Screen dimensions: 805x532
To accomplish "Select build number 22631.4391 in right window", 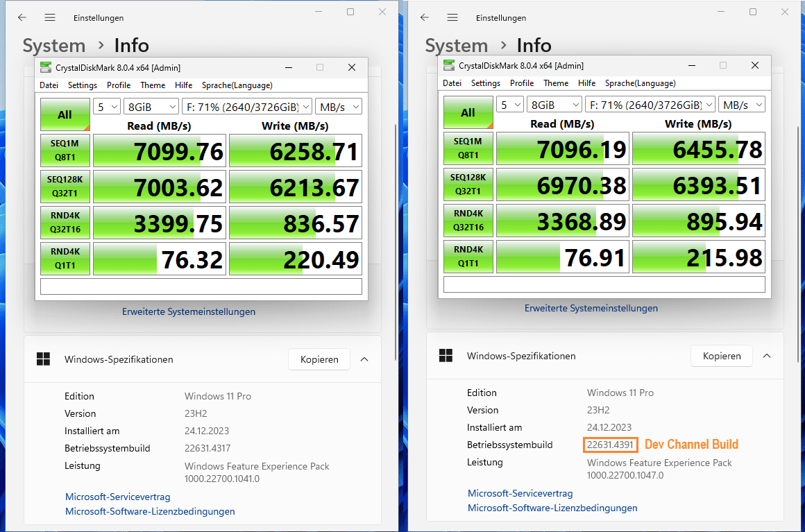I will pos(610,445).
